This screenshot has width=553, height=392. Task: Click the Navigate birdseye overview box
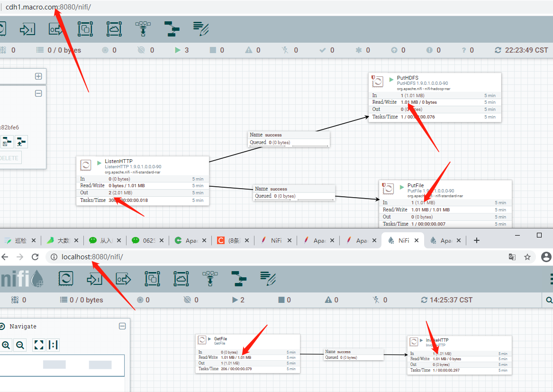62,365
